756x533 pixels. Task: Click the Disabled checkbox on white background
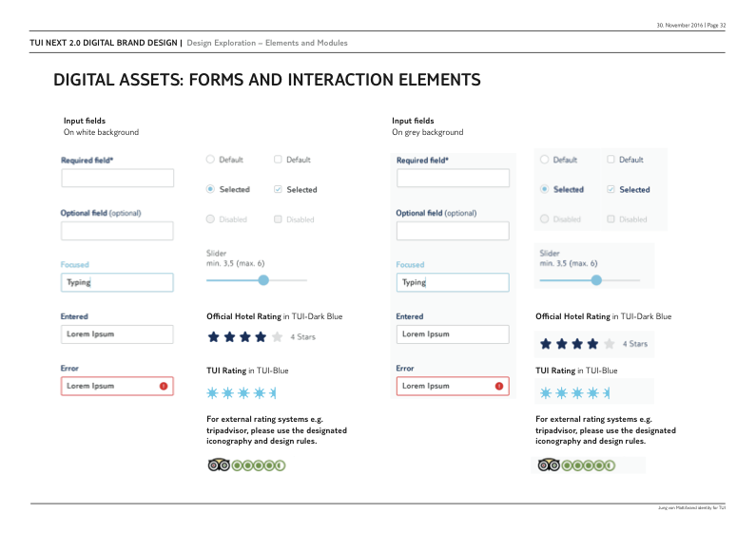point(278,219)
